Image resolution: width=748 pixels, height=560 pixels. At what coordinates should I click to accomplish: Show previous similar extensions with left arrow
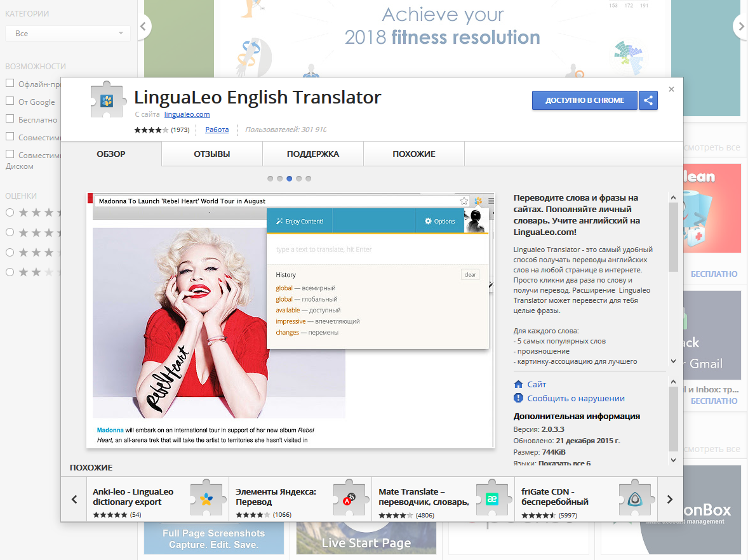point(74,499)
